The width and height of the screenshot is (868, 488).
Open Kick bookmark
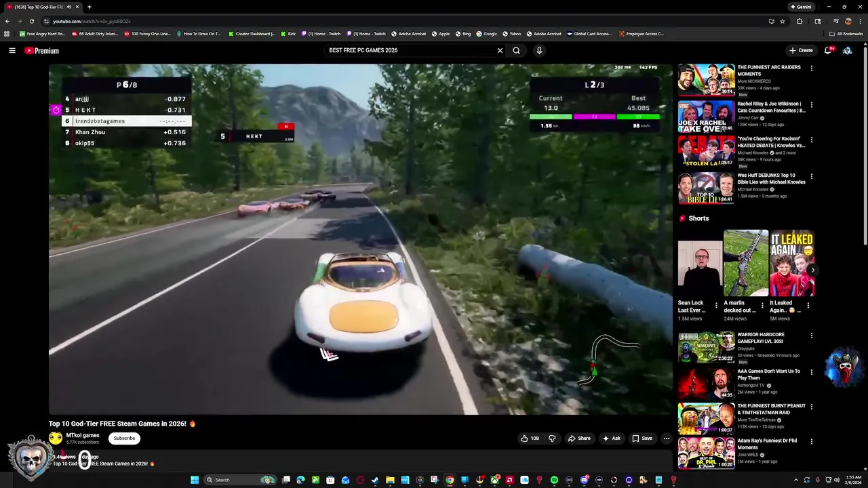(x=288, y=33)
